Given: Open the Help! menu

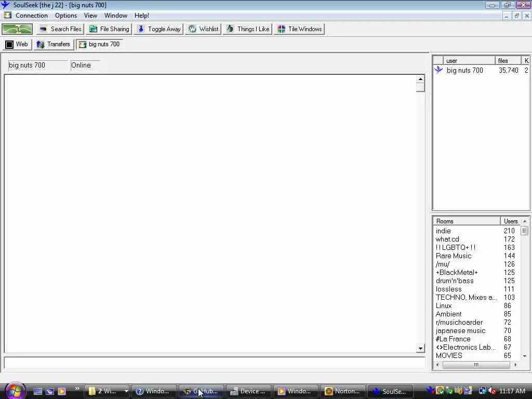Looking at the screenshot, I should coord(142,16).
